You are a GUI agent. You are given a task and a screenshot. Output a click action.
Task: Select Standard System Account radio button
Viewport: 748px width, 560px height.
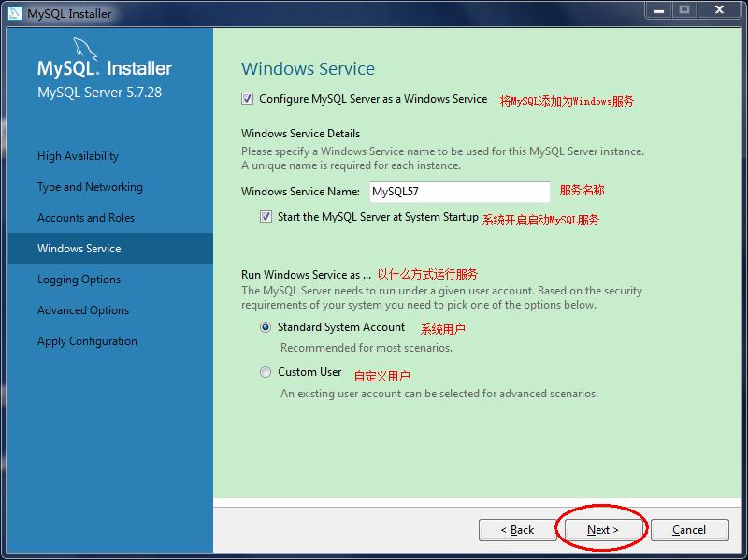(x=266, y=327)
